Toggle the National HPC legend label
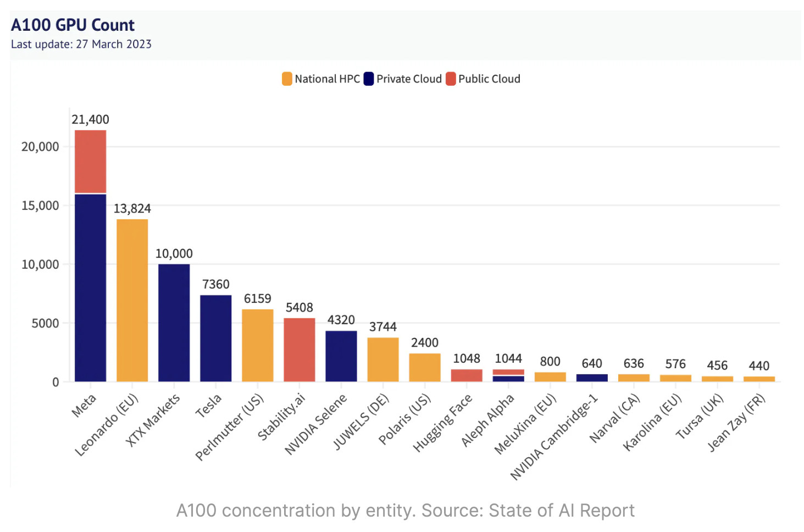 (x=327, y=79)
